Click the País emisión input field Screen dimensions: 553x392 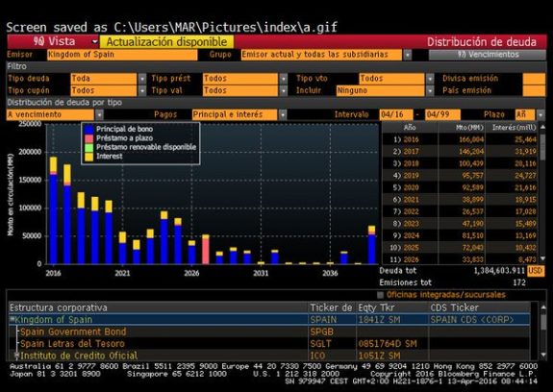click(534, 90)
